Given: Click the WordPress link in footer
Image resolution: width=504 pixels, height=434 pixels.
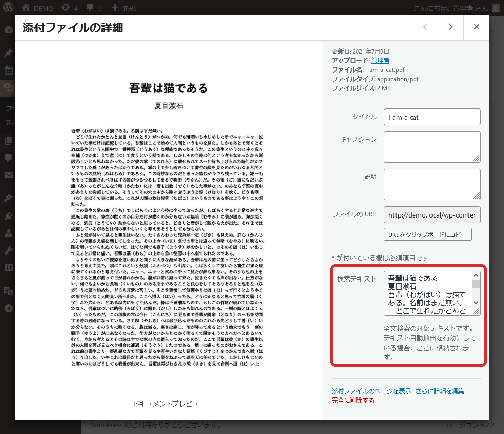Looking at the screenshot, I should 106,425.
